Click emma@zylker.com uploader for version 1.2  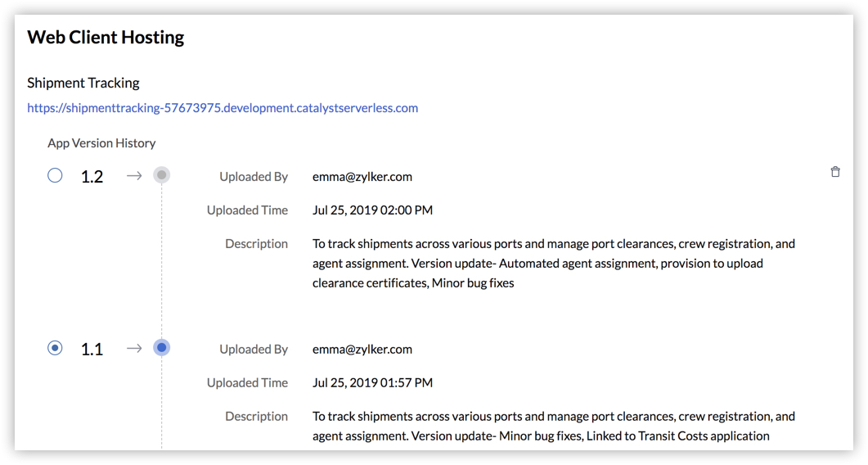pos(362,177)
